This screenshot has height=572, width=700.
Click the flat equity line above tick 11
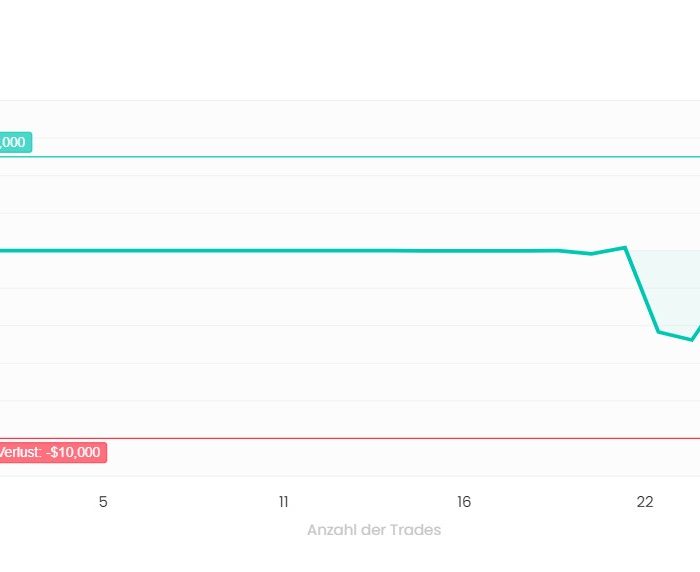[283, 251]
